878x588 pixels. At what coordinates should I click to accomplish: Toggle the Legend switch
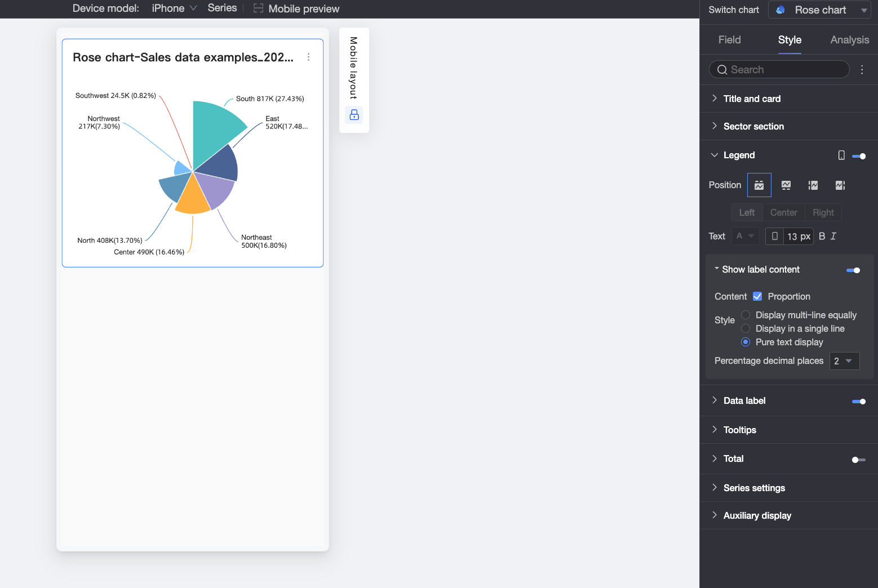tap(859, 156)
